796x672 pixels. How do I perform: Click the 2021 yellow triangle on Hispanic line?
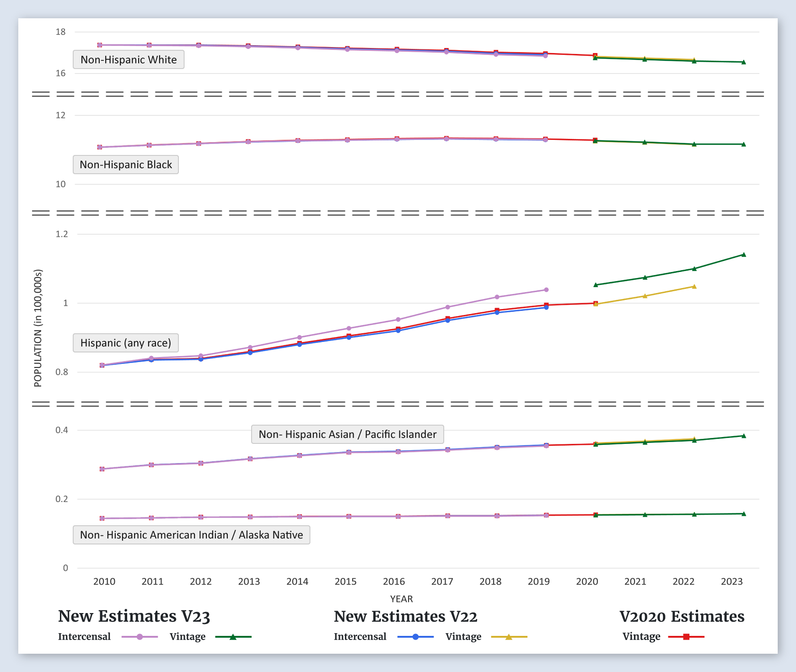[x=645, y=296]
